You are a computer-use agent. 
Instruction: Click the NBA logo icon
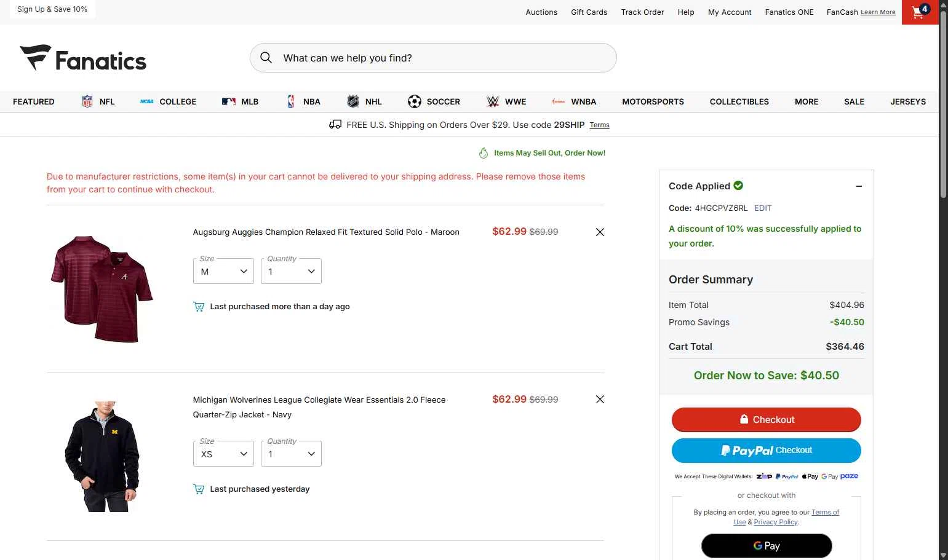[291, 101]
